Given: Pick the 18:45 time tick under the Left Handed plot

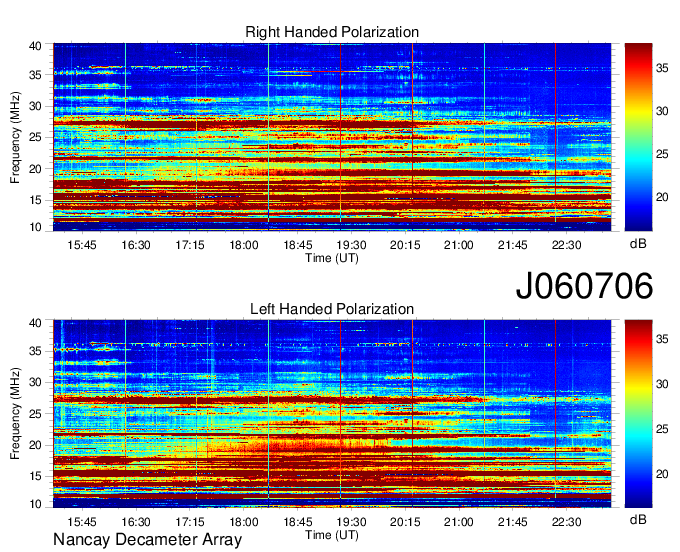Looking at the screenshot, I should (298, 522).
